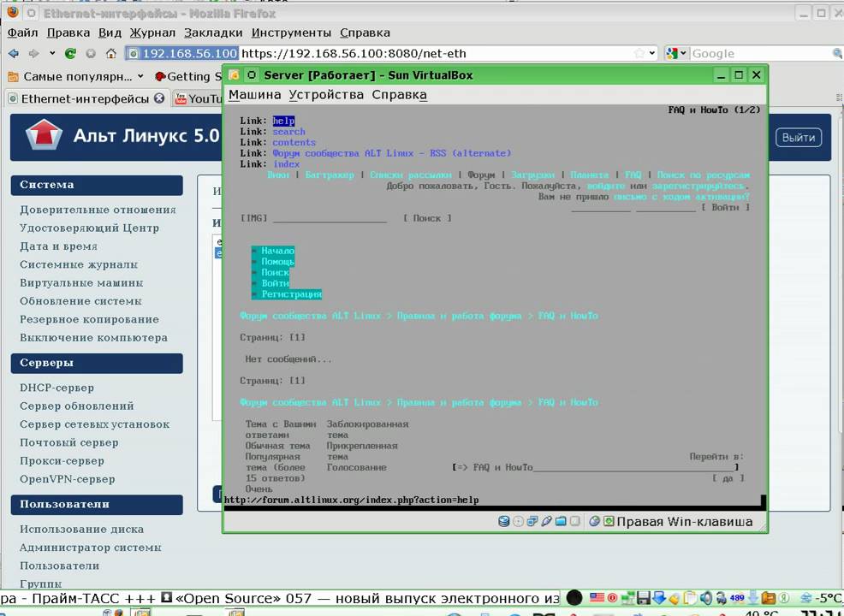Go back with Firefox back arrow
The height and width of the screenshot is (616, 844).
pos(14,53)
